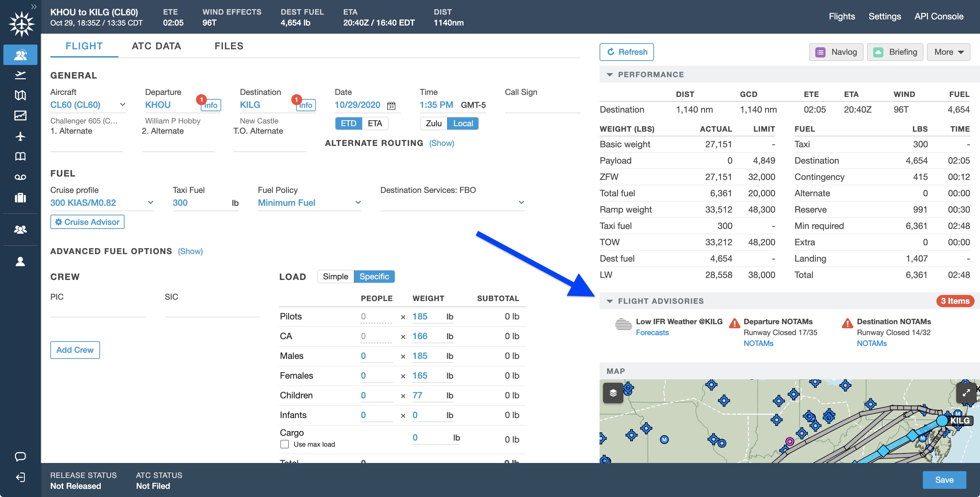Open the chat bubble icon in sidebar
This screenshot has height=497, width=980.
pyautogui.click(x=20, y=456)
